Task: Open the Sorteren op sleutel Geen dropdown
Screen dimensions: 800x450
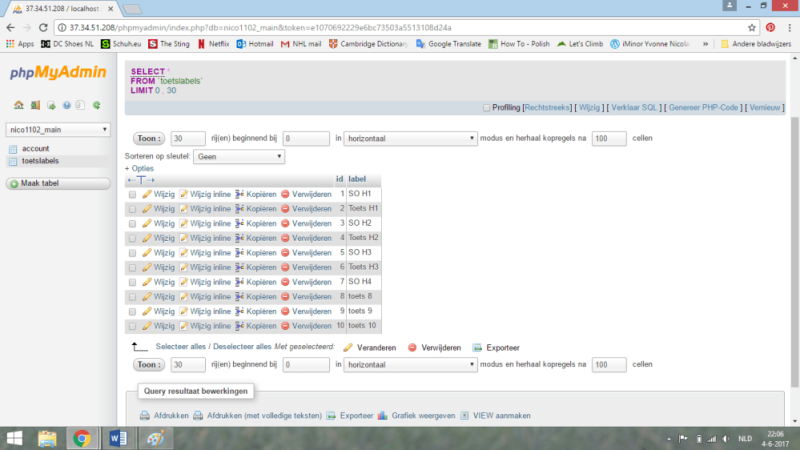Action: click(239, 157)
